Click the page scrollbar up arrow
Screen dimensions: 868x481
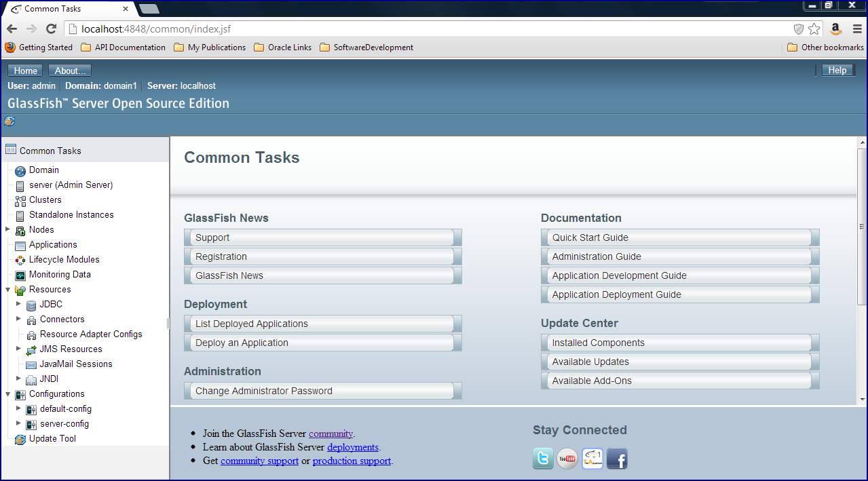863,143
